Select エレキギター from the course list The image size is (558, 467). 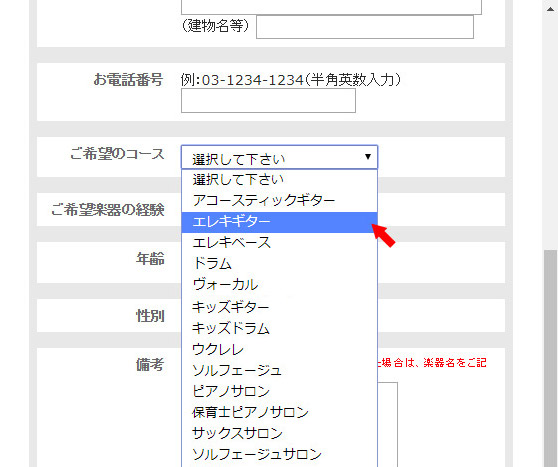coord(279,222)
